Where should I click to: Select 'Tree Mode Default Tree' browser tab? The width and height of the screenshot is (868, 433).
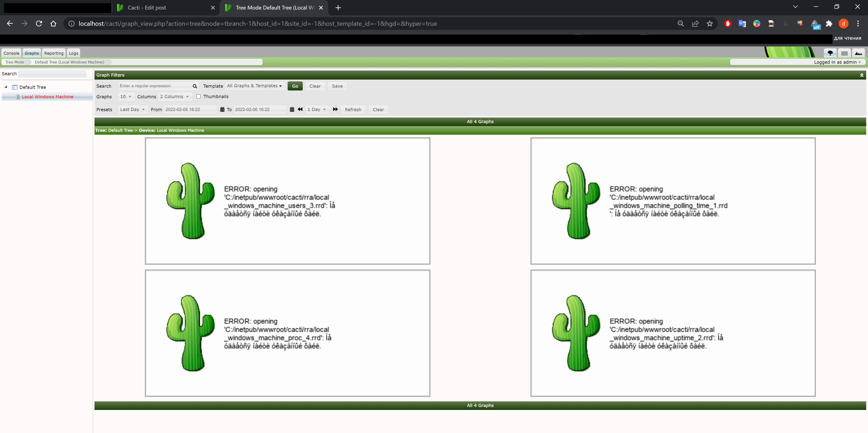click(x=274, y=7)
